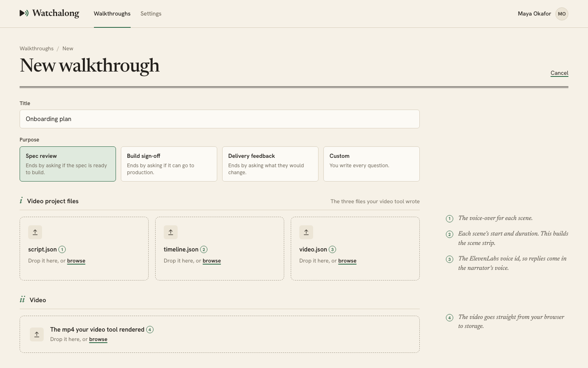
Task: Browse for the script.json file
Action: tap(76, 261)
